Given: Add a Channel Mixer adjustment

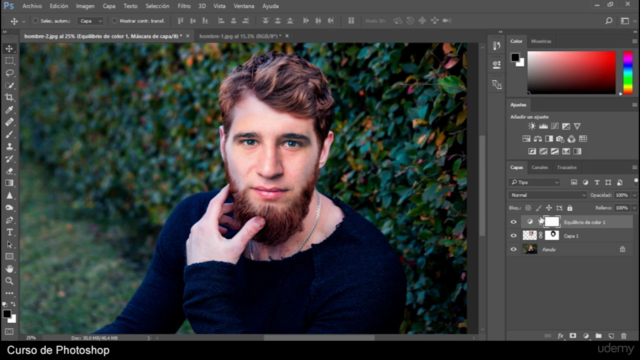Looking at the screenshot, I should click(x=571, y=139).
